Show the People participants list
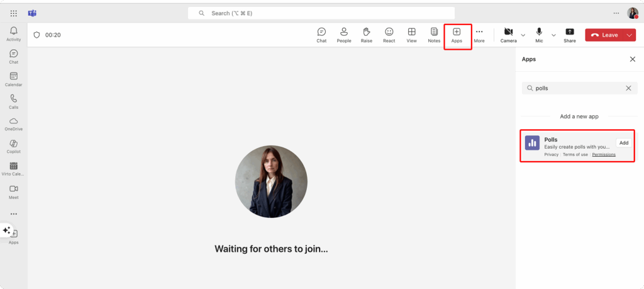 (x=344, y=35)
